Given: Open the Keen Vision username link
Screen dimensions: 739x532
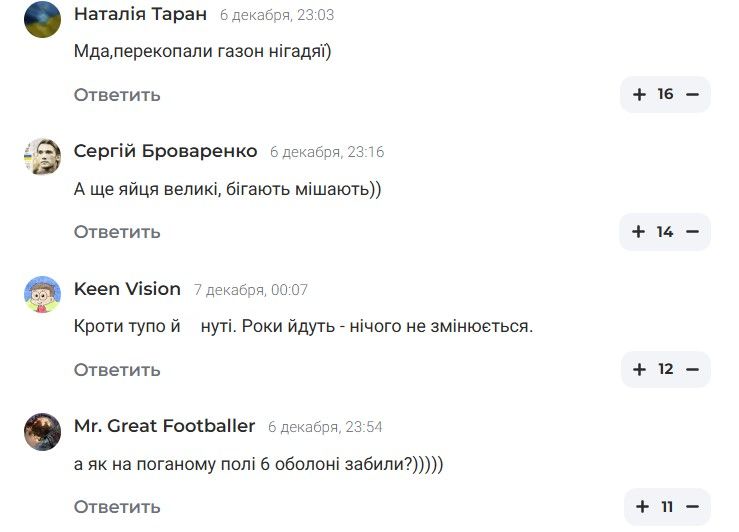Looking at the screenshot, I should point(127,289).
